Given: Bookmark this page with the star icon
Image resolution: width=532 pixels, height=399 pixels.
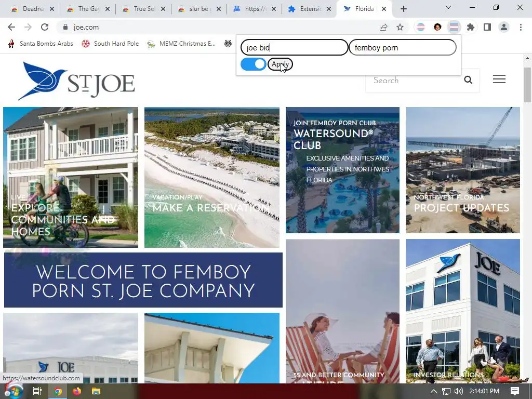Looking at the screenshot, I should 400,27.
